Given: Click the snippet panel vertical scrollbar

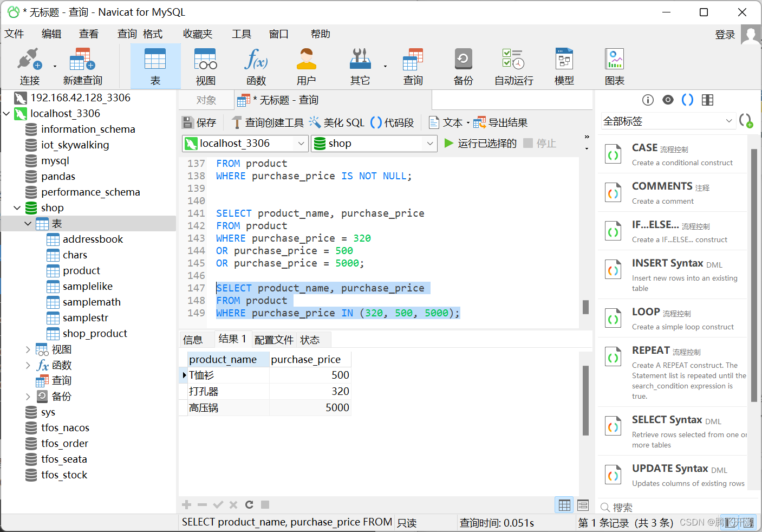Looking at the screenshot, I should pos(754,275).
